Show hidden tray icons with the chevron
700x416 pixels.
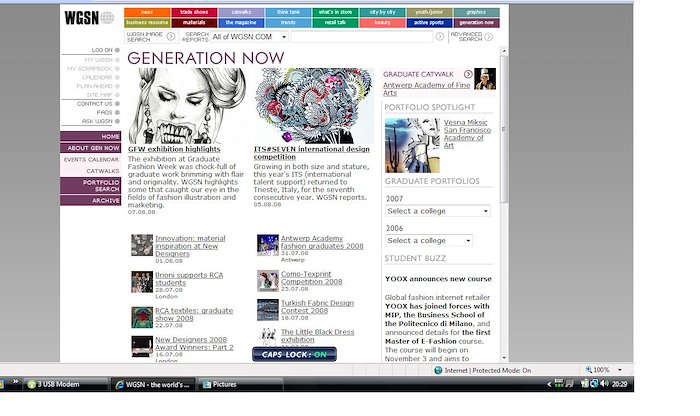550,384
